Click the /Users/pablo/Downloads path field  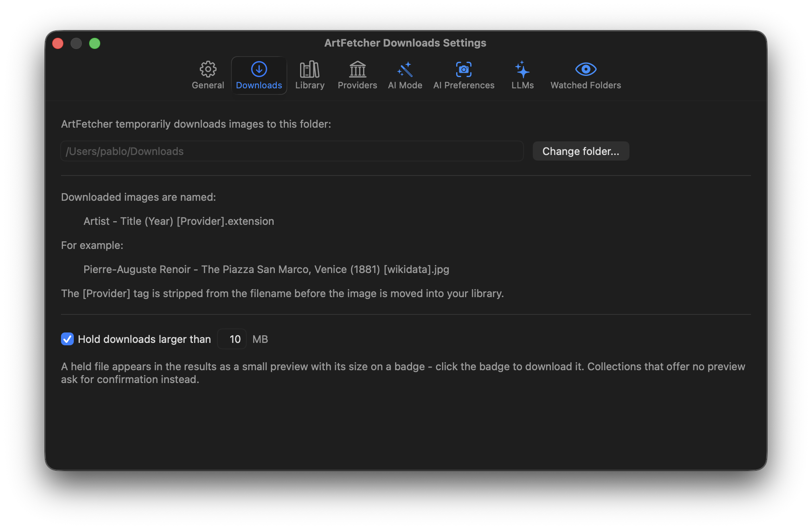click(x=292, y=151)
